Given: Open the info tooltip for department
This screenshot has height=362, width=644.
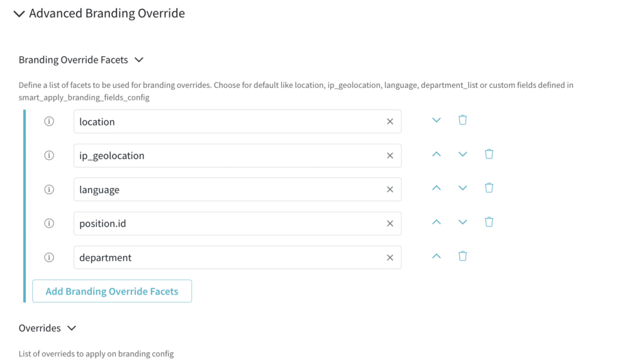Looking at the screenshot, I should click(49, 257).
